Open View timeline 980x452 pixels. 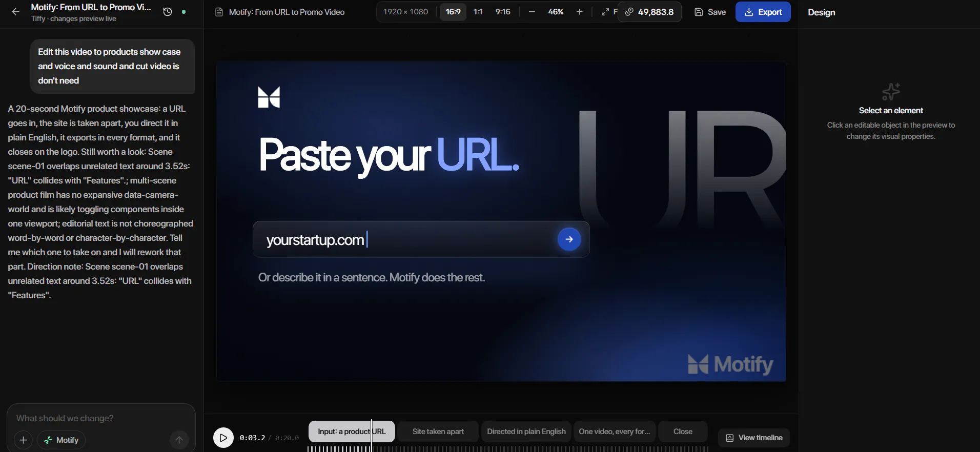click(x=754, y=438)
